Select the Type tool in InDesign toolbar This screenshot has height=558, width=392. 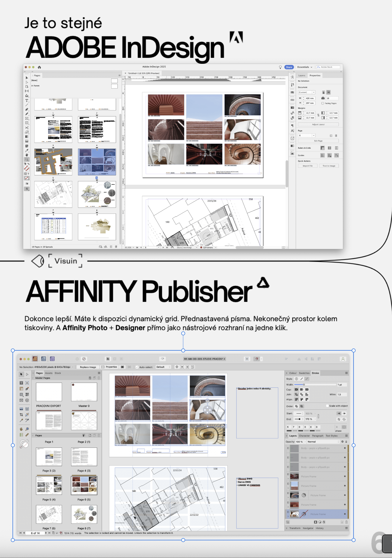pyautogui.click(x=27, y=100)
